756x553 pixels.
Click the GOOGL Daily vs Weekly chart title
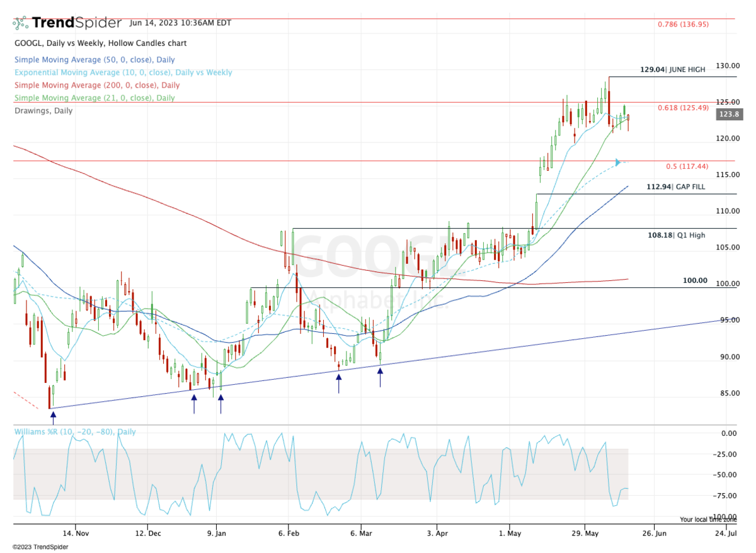point(100,43)
